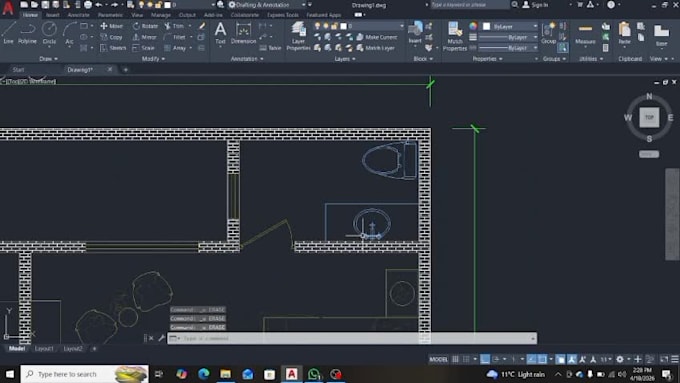The height and width of the screenshot is (383, 680).
Task: Select the Polyline tool
Action: [27, 33]
